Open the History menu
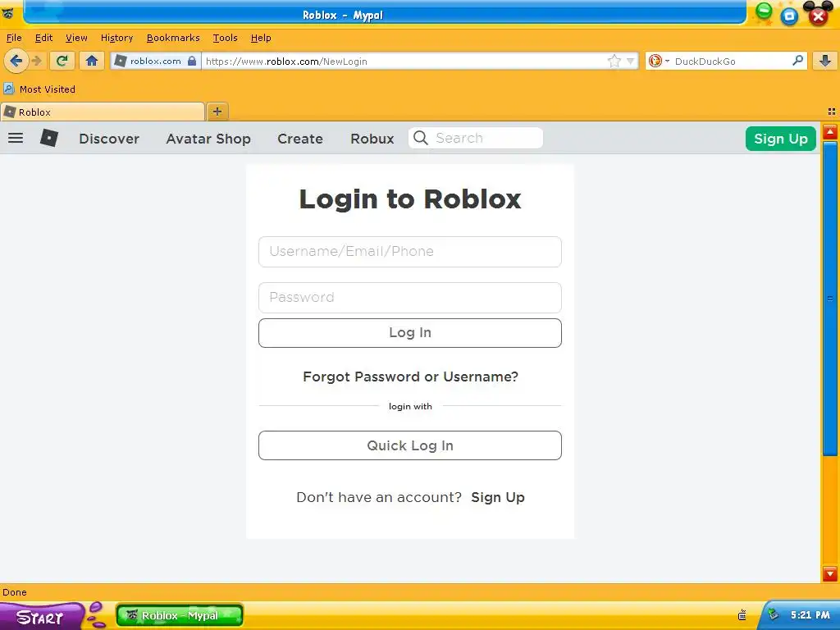Screen dimensions: 840x630 tap(116, 38)
